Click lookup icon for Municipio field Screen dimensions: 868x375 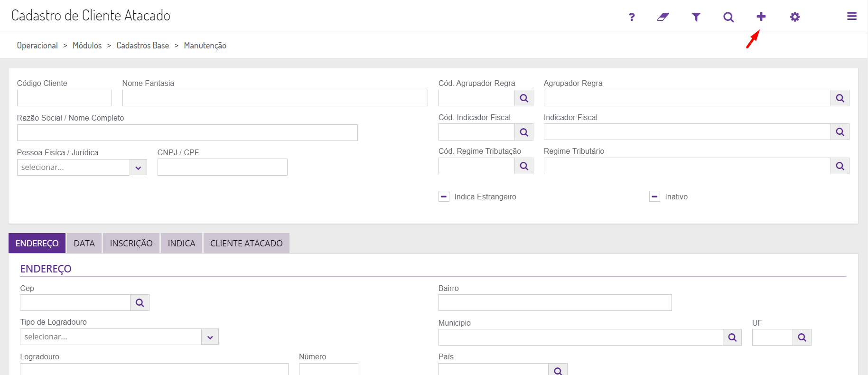tap(732, 337)
